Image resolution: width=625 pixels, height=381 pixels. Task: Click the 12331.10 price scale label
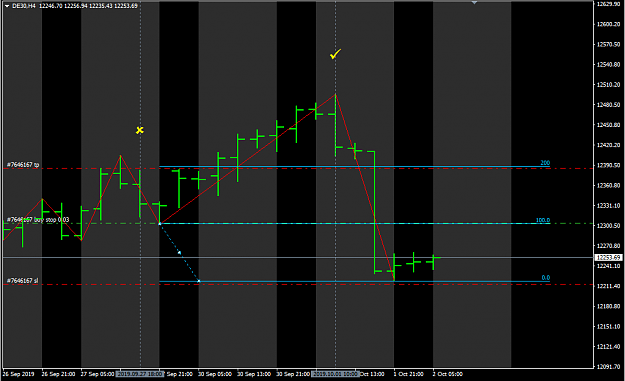[608, 206]
